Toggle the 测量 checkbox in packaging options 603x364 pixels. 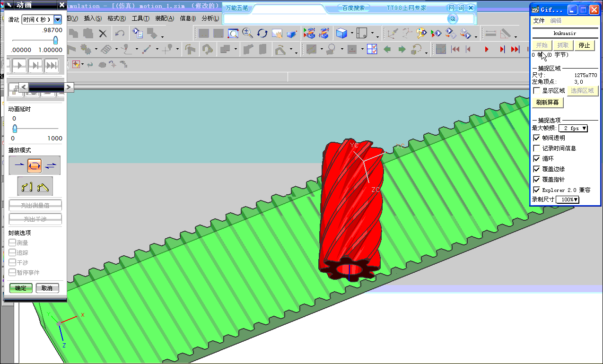(12, 243)
